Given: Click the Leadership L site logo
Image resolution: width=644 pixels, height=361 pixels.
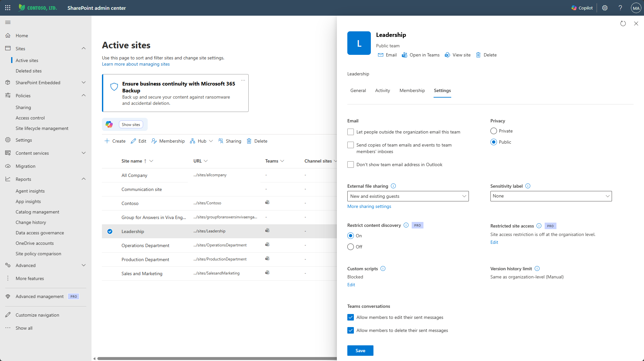Looking at the screenshot, I should [359, 43].
